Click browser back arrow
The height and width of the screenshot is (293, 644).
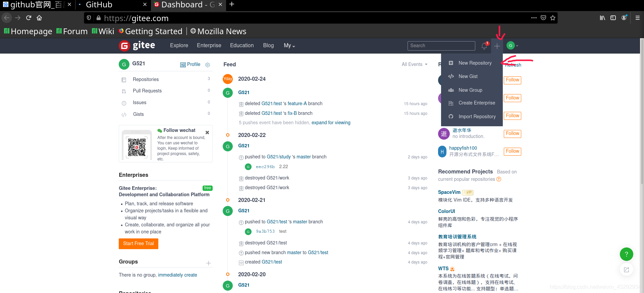point(7,18)
